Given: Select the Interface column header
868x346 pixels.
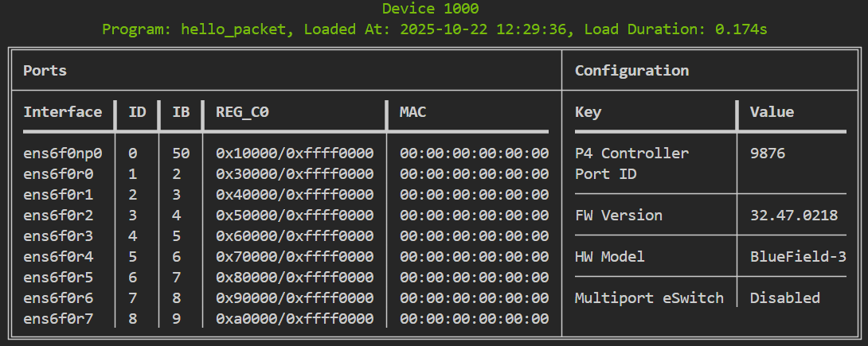Looking at the screenshot, I should (63, 112).
